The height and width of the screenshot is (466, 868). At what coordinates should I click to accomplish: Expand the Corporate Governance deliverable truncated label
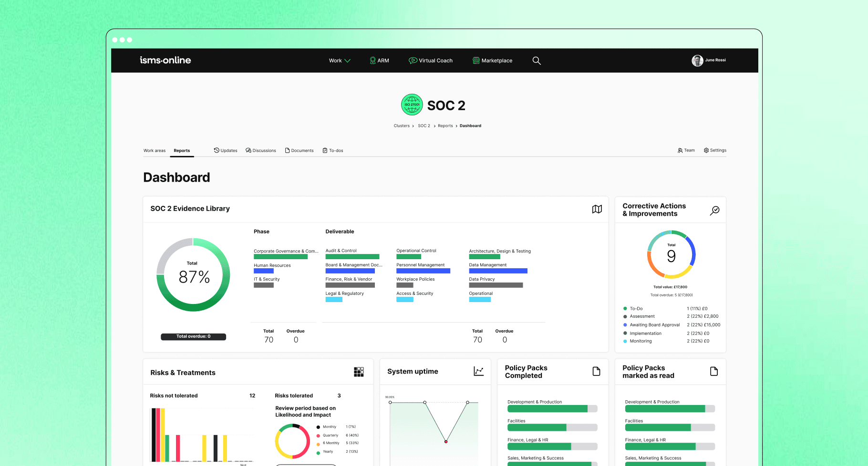(286, 251)
